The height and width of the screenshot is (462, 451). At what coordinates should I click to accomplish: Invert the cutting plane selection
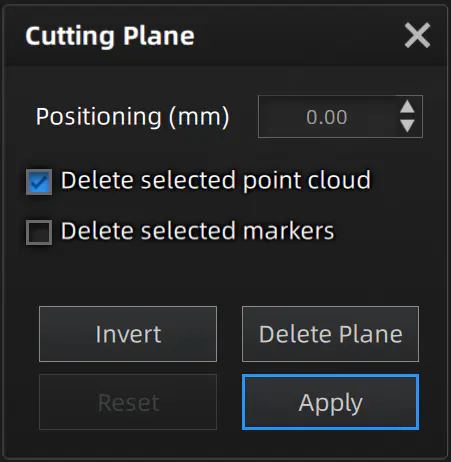pos(128,334)
